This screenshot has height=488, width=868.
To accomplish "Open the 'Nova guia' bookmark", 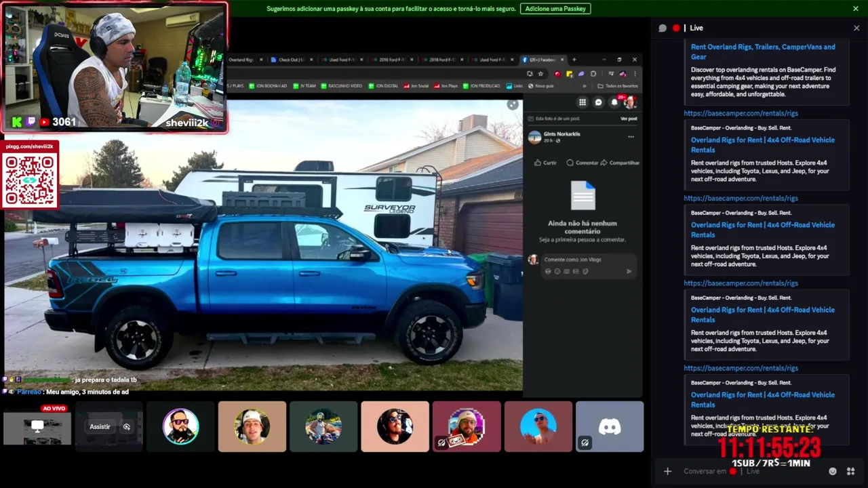I will coord(540,86).
